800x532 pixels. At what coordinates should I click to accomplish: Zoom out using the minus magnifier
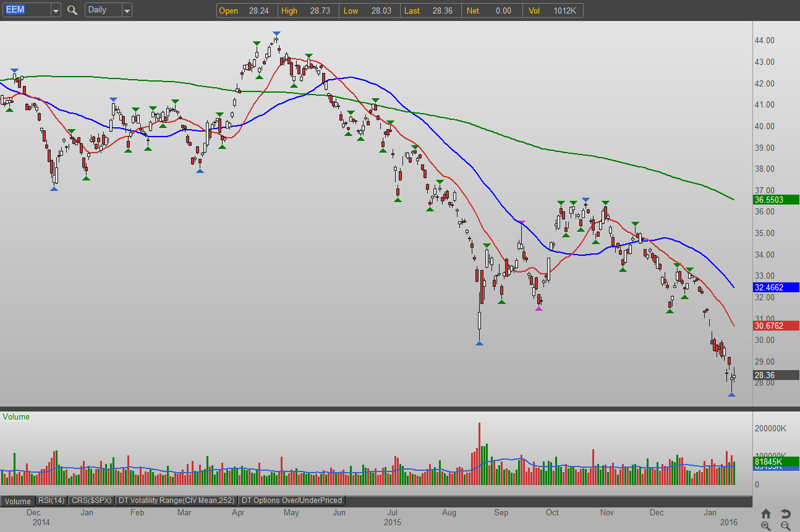pos(786,526)
